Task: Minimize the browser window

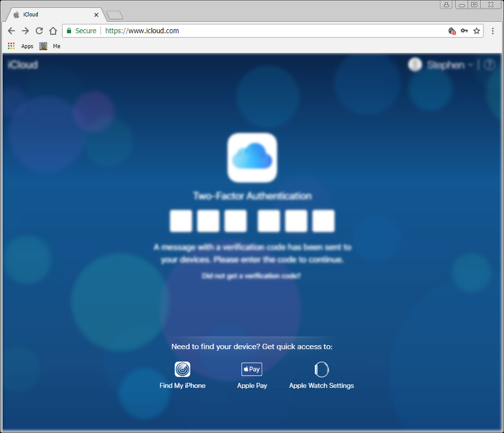Action: click(x=462, y=5)
